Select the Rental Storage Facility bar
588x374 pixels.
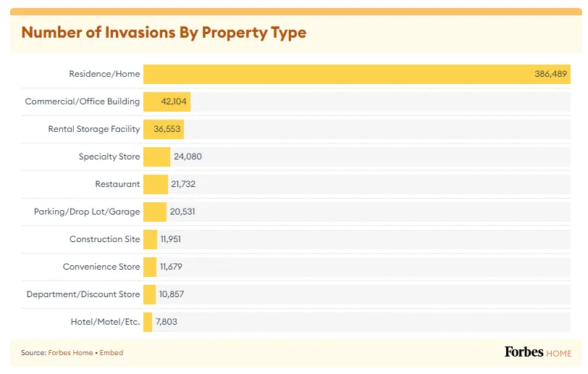point(164,129)
